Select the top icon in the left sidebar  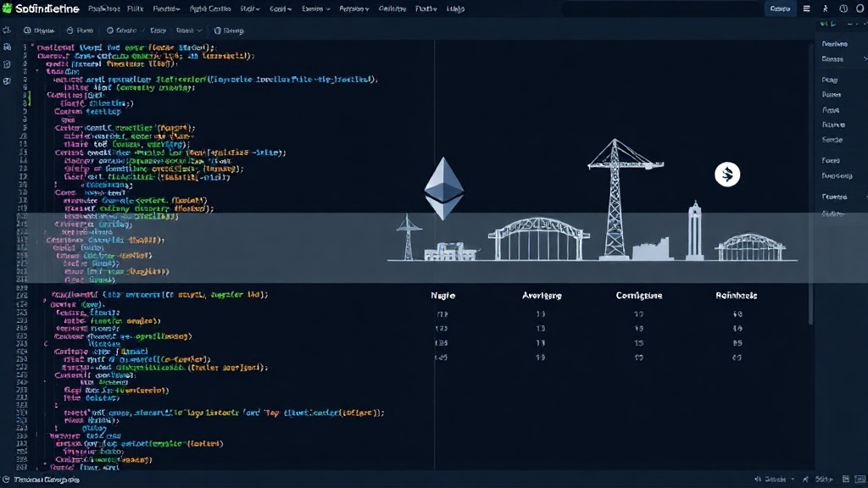tap(7, 47)
